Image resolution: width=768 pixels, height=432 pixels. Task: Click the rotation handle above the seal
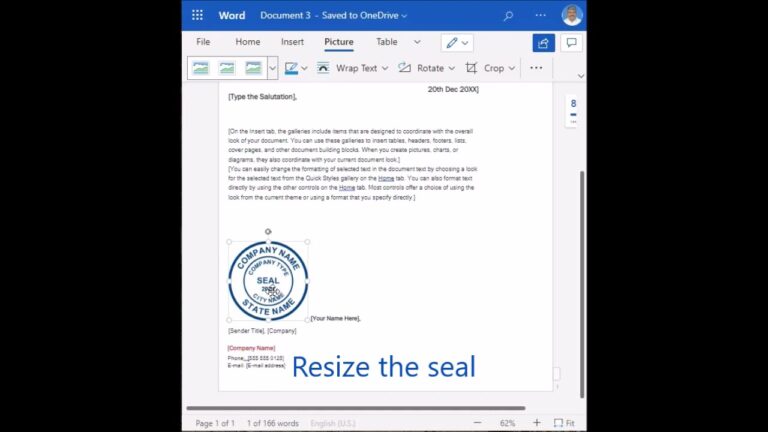tap(268, 232)
